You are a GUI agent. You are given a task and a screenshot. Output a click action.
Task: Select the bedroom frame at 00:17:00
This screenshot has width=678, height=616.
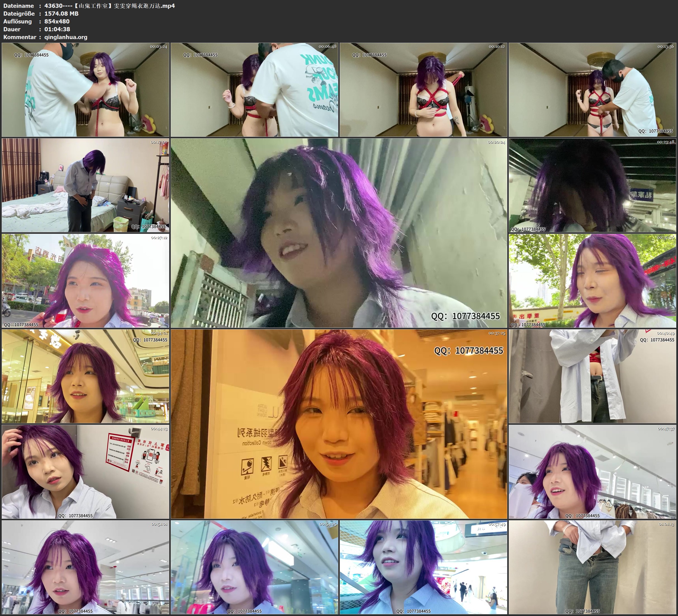click(85, 185)
